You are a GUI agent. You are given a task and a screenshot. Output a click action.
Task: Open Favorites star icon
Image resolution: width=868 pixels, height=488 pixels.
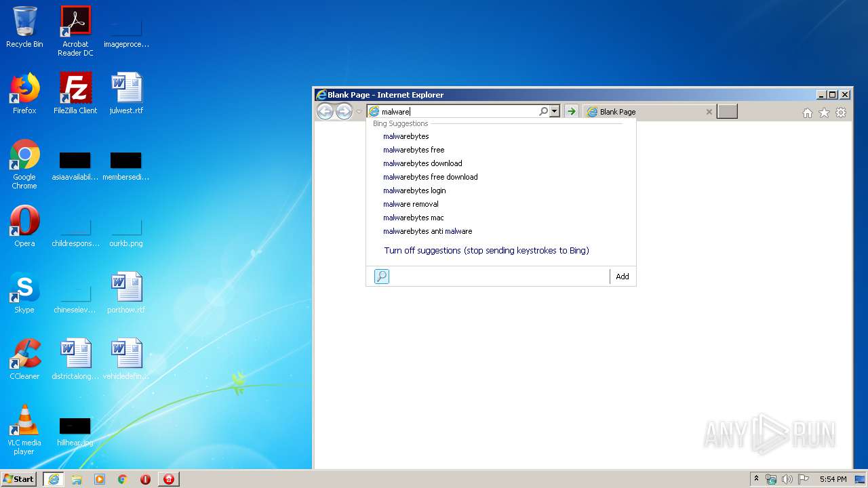pyautogui.click(x=824, y=113)
